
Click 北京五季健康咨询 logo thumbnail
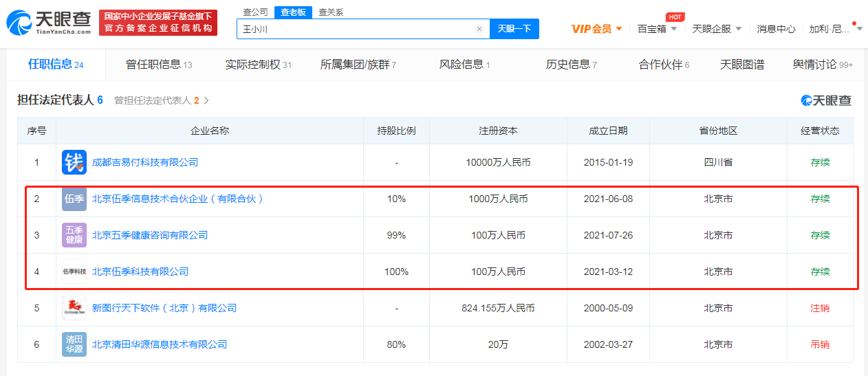(74, 235)
